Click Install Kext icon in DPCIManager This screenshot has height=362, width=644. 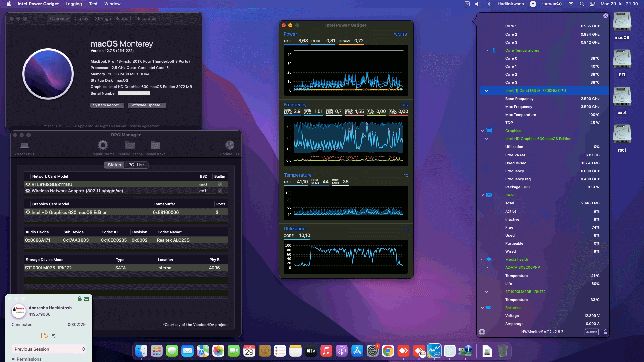click(x=155, y=145)
